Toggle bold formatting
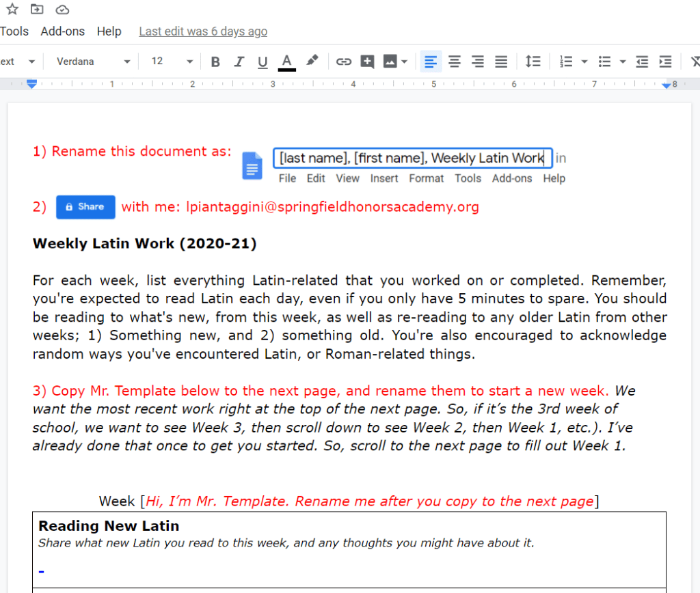Image resolution: width=700 pixels, height=593 pixels. click(x=215, y=61)
